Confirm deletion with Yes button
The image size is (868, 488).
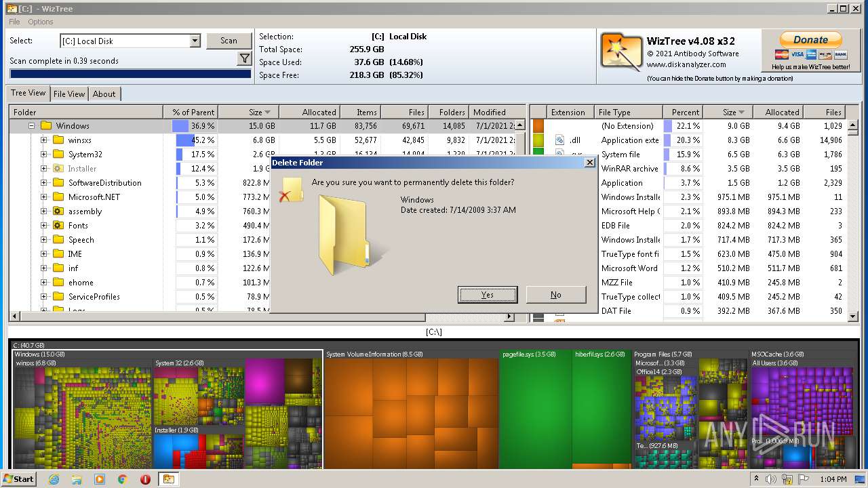click(x=488, y=294)
